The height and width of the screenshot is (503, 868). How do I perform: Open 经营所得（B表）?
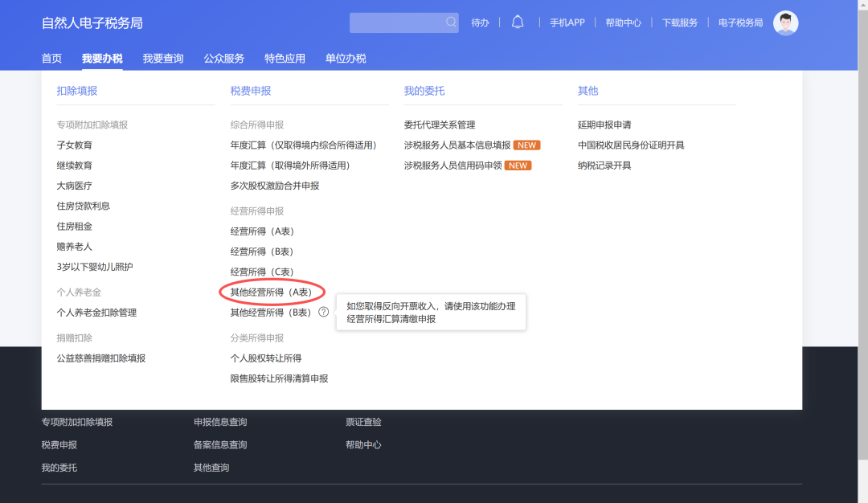pyautogui.click(x=262, y=251)
